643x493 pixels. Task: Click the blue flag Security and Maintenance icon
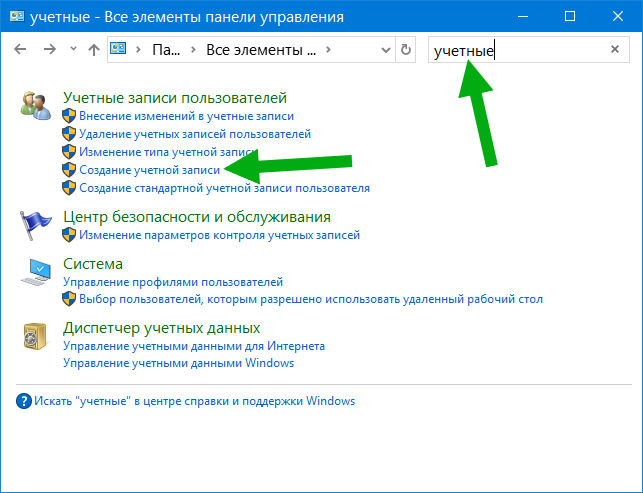(36, 225)
